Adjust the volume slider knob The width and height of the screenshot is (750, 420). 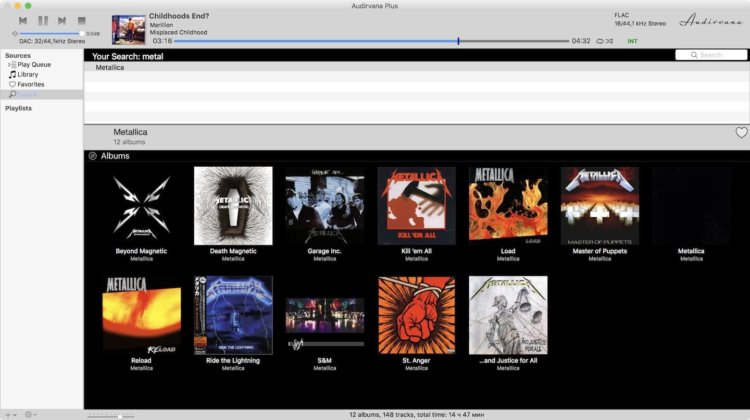[82, 33]
